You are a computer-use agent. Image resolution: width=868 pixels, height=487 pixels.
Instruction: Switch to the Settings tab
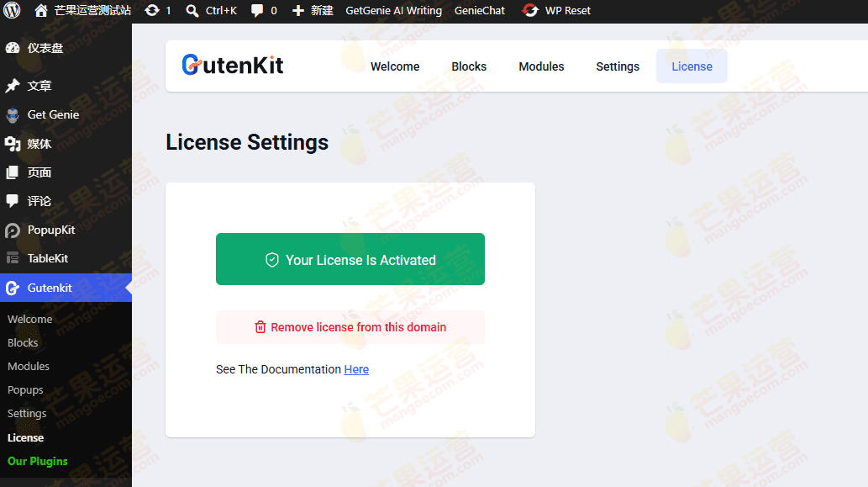coord(618,66)
